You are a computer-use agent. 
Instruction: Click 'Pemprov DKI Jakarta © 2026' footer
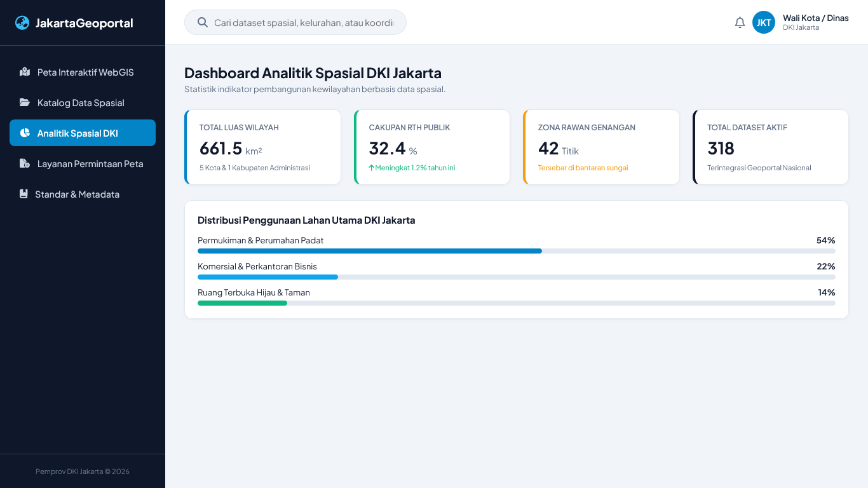pyautogui.click(x=83, y=471)
